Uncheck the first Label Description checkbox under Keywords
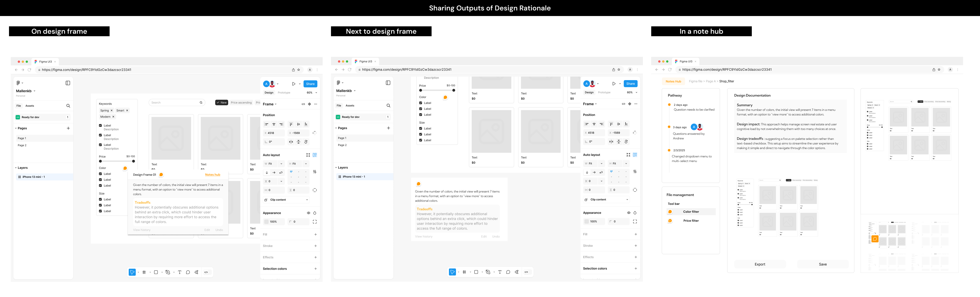The image size is (980, 297). 100,126
